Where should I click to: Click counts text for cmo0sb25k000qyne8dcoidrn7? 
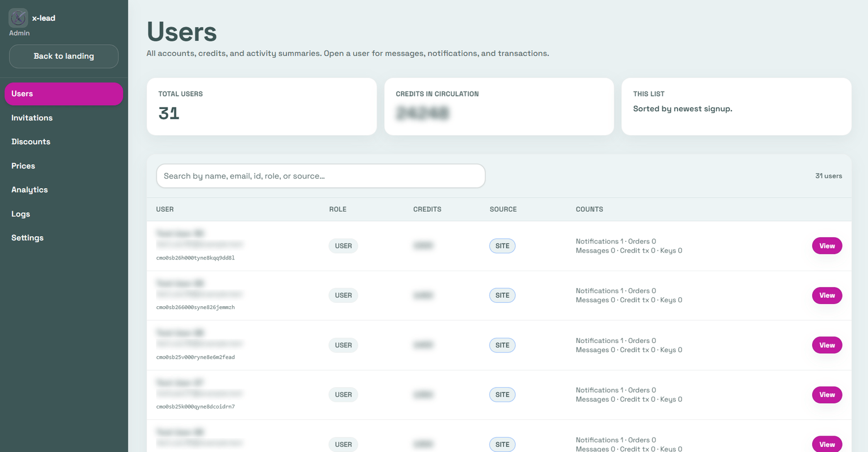pos(629,395)
